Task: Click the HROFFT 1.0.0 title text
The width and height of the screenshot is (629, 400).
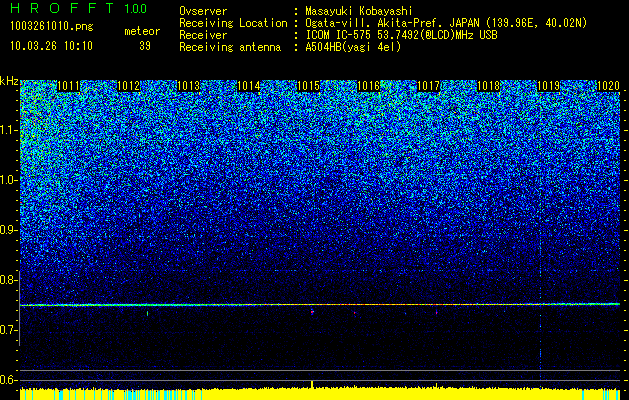Action: 79,8
